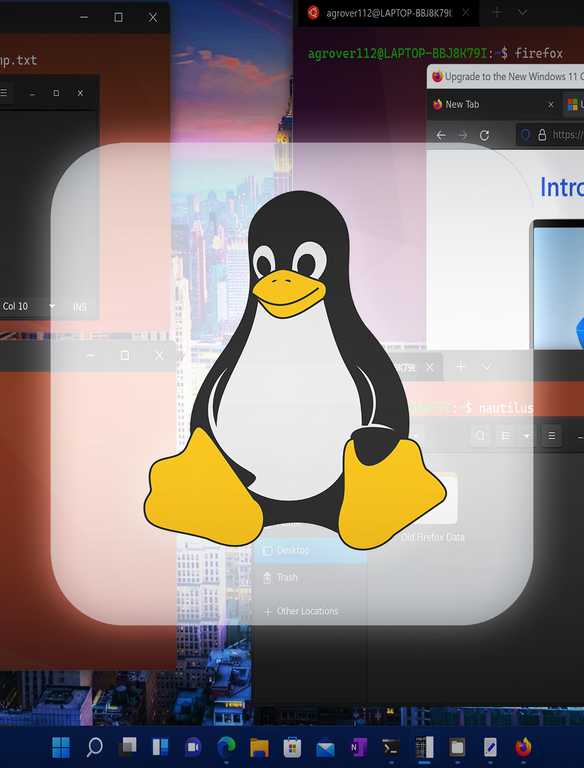Screen dimensions: 584x768
Task: Open taskbar Search magnifier
Action: tap(94, 747)
